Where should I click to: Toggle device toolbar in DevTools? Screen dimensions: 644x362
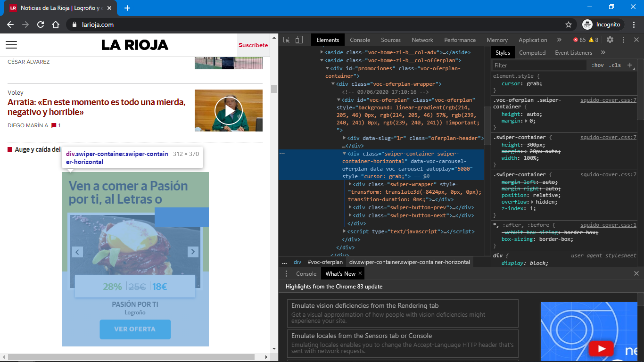coord(299,40)
